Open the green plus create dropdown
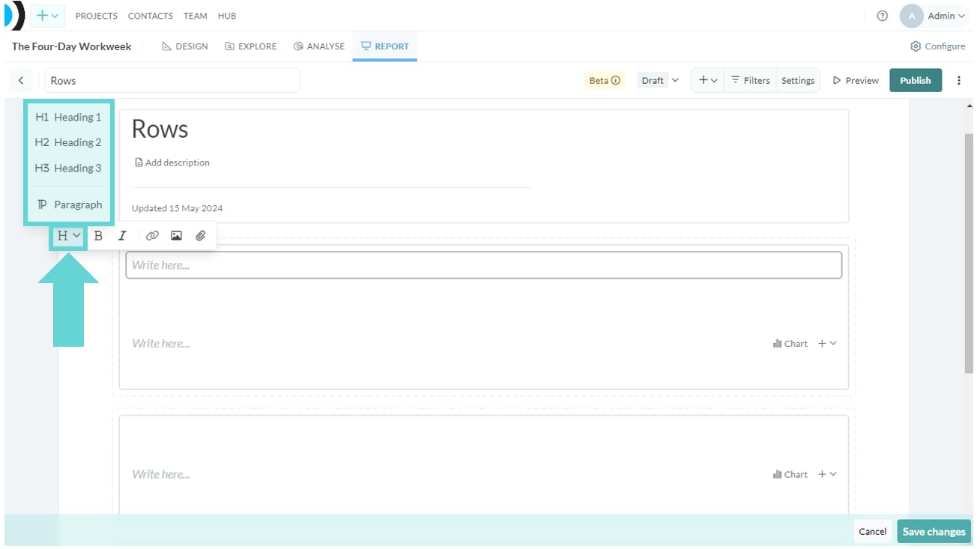Viewport: 980px width, 549px height. coord(47,16)
